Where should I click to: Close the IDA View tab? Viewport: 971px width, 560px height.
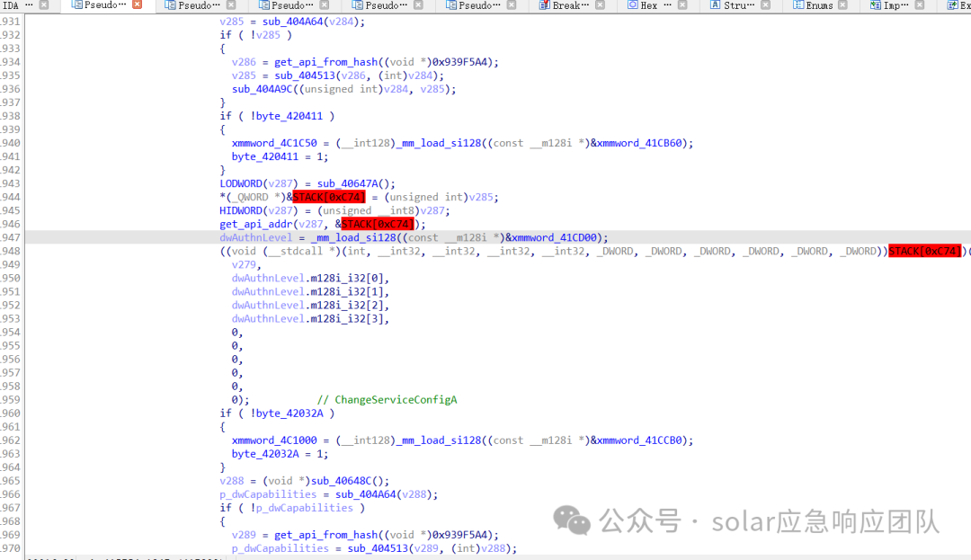coord(44,5)
